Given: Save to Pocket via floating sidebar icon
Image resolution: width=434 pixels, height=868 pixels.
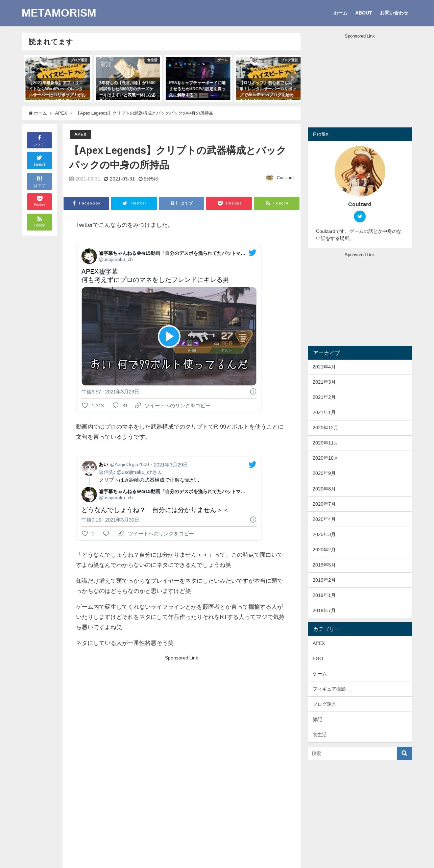Looking at the screenshot, I should pos(39,201).
